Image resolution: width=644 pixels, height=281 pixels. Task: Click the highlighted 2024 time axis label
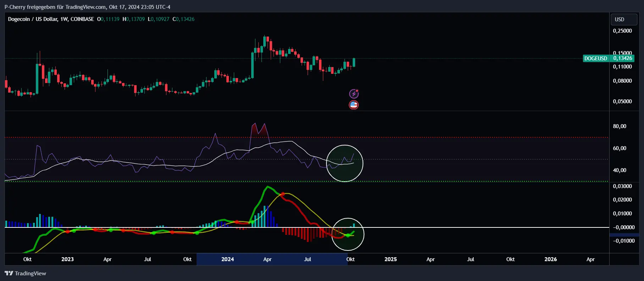227,259
